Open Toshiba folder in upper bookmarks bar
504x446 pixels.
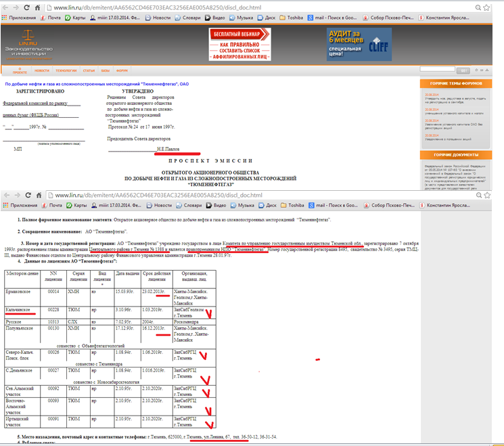(291, 18)
